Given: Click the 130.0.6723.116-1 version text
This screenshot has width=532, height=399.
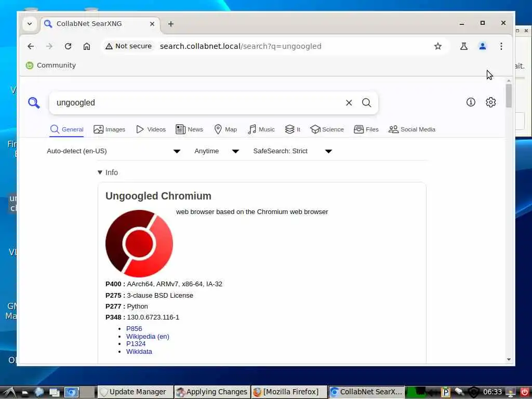Looking at the screenshot, I should pyautogui.click(x=153, y=317).
